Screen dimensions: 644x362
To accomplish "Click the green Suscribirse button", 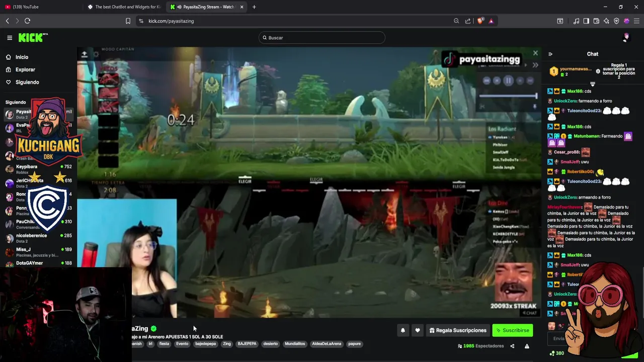I will [x=512, y=330].
